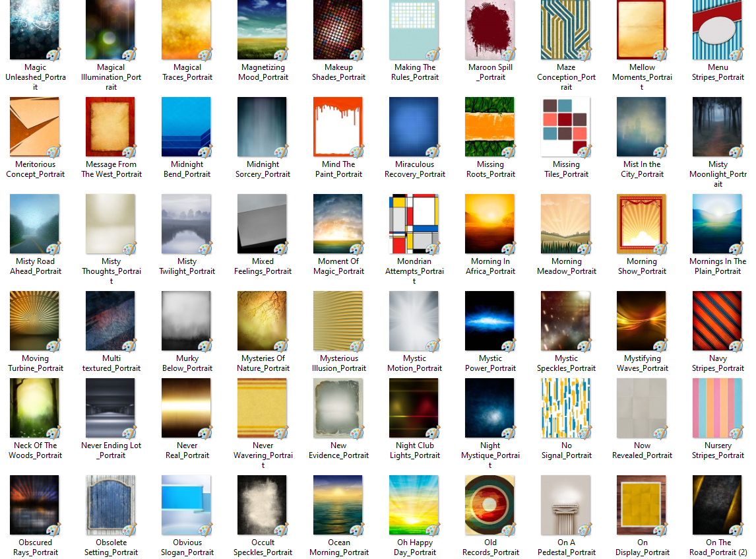This screenshot has height=559, width=756.
Task: Select the Nursery Stripes_Portrait file icon
Action: 718,408
